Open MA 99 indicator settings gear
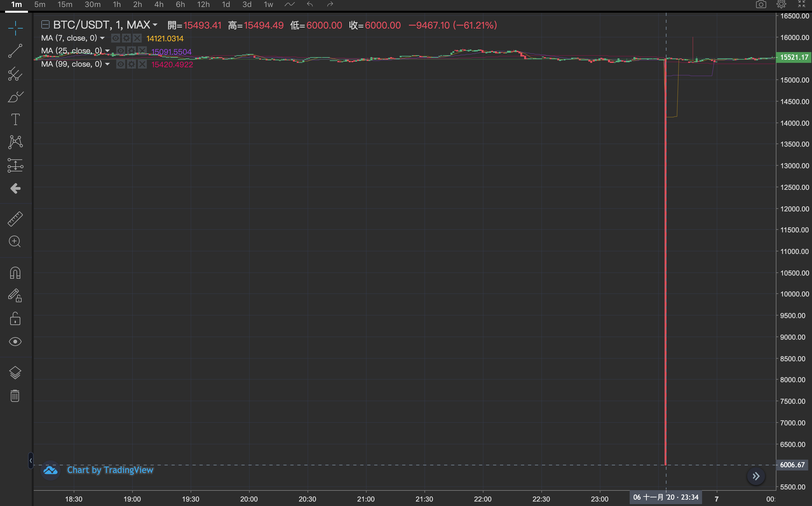Viewport: 812px width, 506px height. 132,64
